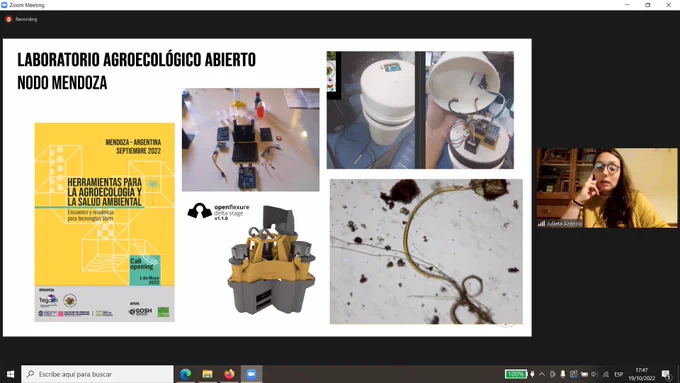Close the Zoom Meeting window
Image resolution: width=680 pixels, height=383 pixels.
pos(668,5)
